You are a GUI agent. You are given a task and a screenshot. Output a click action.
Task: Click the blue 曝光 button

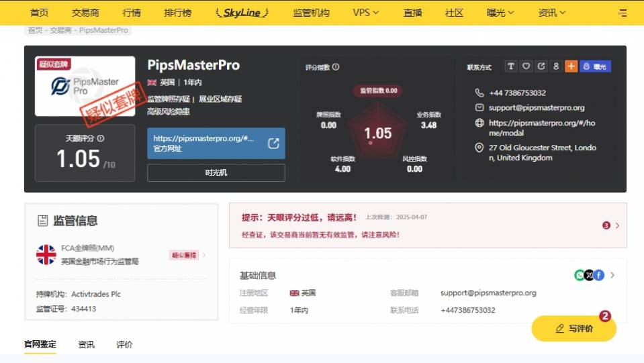pos(595,66)
